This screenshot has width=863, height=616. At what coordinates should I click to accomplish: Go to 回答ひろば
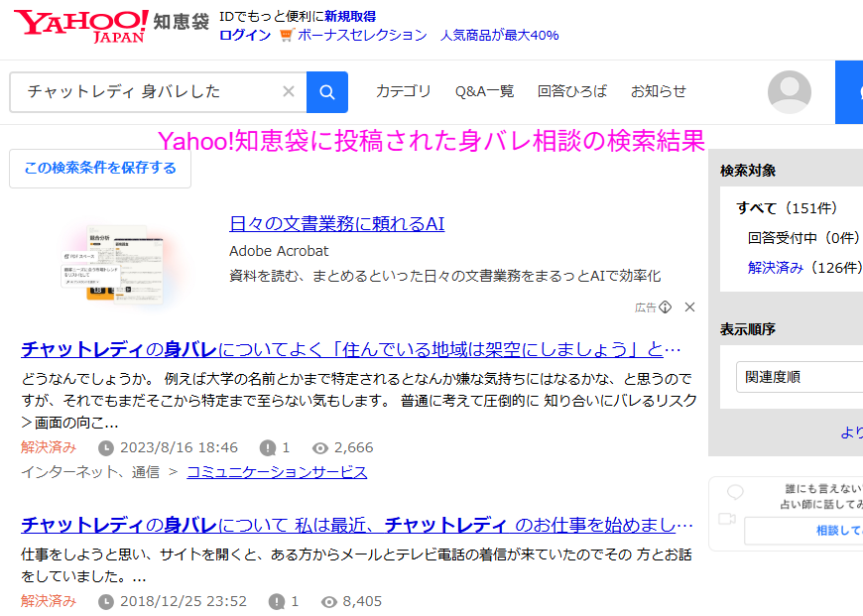571,91
